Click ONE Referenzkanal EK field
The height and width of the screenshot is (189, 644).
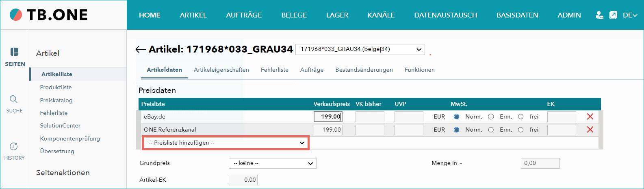click(x=562, y=130)
